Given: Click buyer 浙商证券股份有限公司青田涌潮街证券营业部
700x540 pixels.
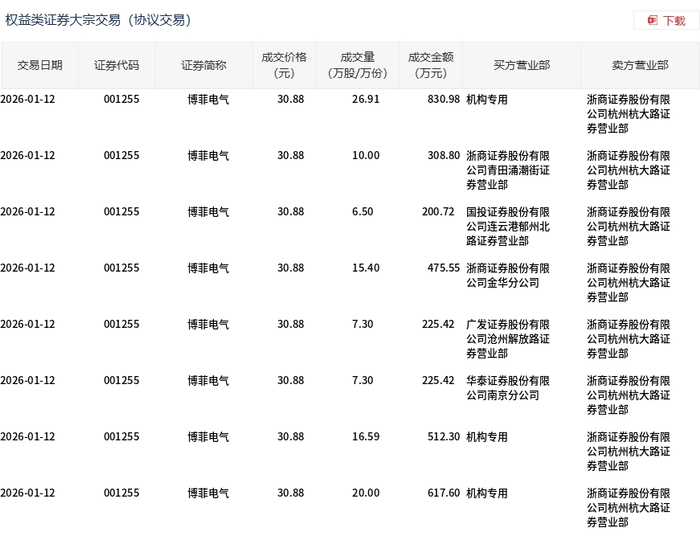Looking at the screenshot, I should [x=508, y=170].
